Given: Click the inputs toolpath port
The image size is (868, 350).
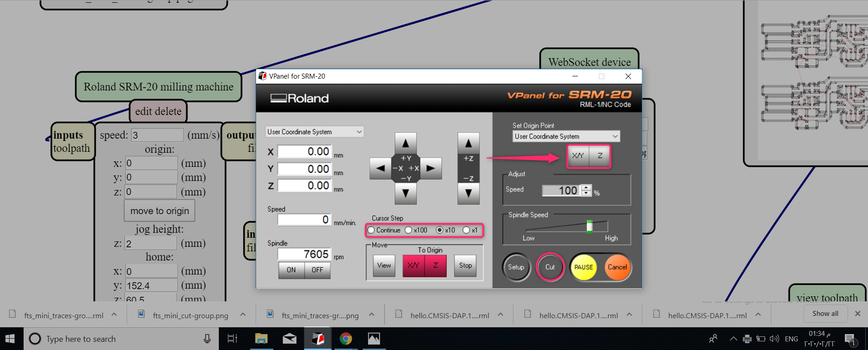Looking at the screenshot, I should (72, 141).
